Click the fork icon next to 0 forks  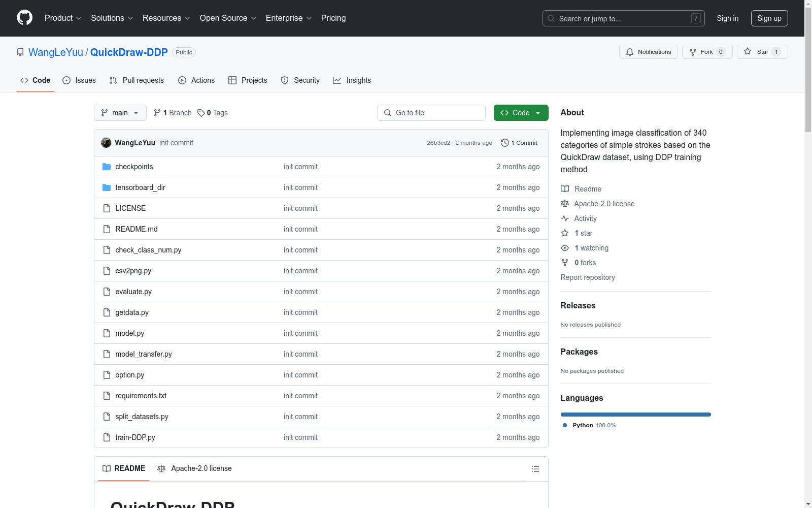click(565, 263)
